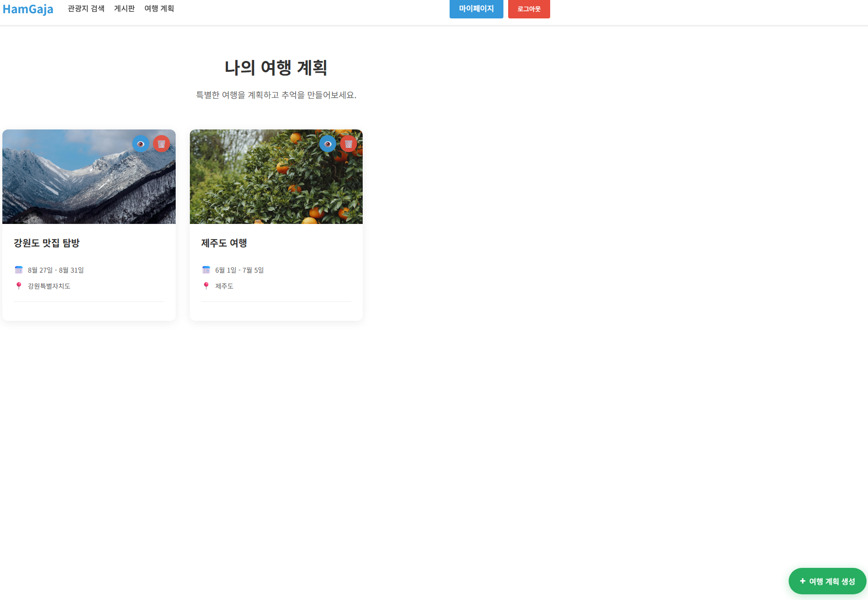View the 제주도 여행 plan with eye icon

[328, 144]
